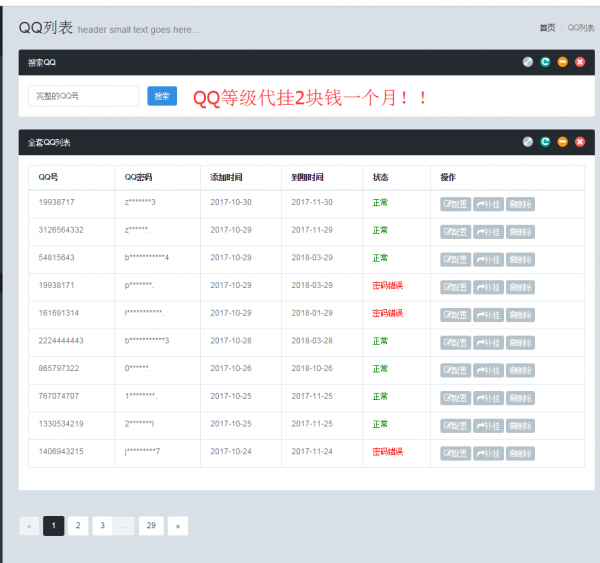The height and width of the screenshot is (563, 600).
Task: Collapse the 全部QQ列表 panel
Action: pos(562,142)
